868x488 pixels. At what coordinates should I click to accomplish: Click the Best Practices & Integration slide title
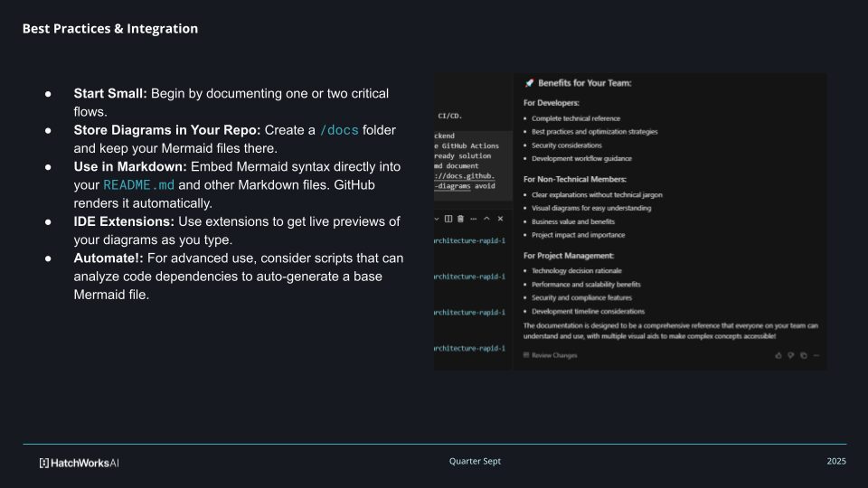pos(110,29)
